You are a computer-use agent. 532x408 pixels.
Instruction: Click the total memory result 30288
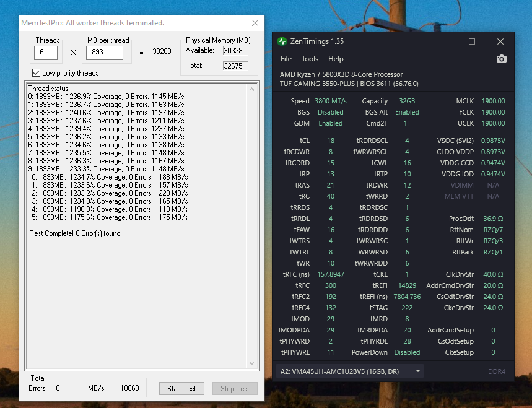[162, 51]
